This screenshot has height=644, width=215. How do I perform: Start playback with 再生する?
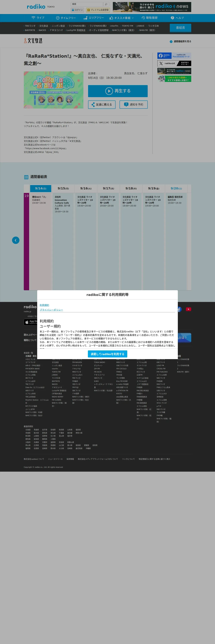click(118, 91)
